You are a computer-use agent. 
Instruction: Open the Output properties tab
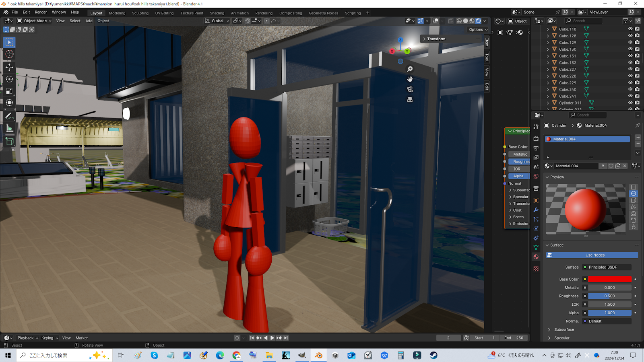coord(536,148)
